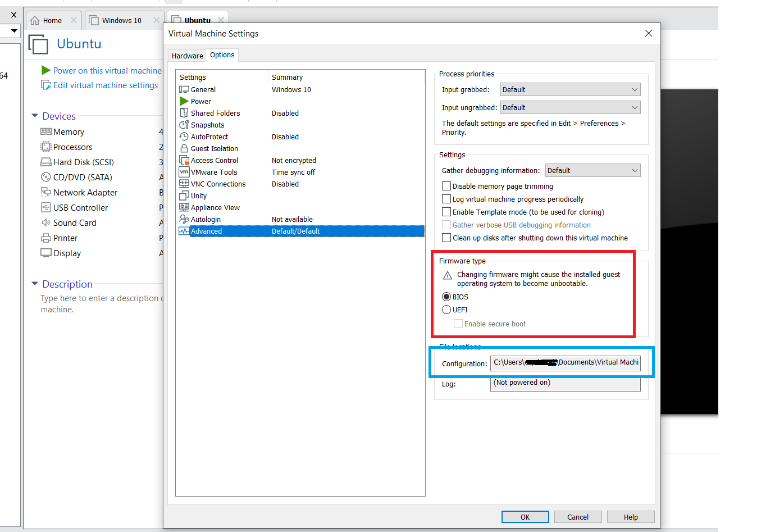Click the Log file path field
This screenshot has width=775, height=532.
pyautogui.click(x=566, y=383)
